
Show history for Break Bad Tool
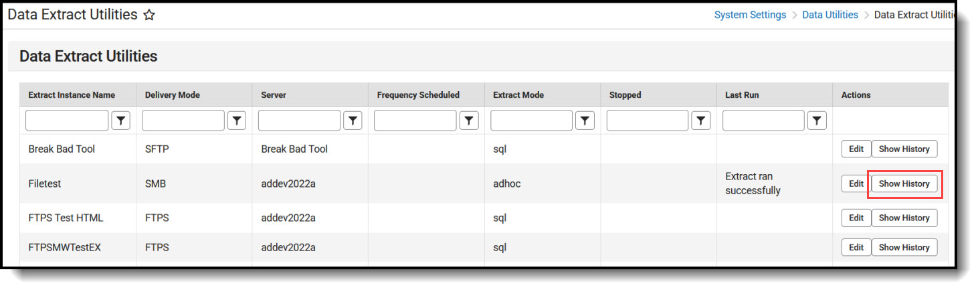904,149
